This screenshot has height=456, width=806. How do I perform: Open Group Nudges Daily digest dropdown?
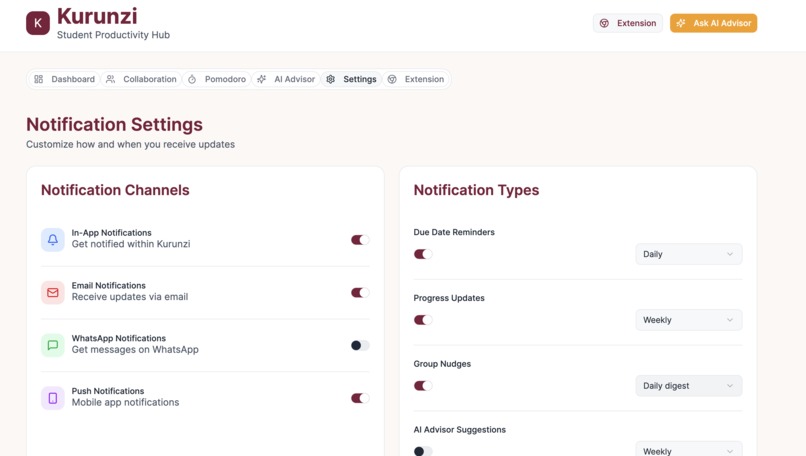click(x=689, y=386)
